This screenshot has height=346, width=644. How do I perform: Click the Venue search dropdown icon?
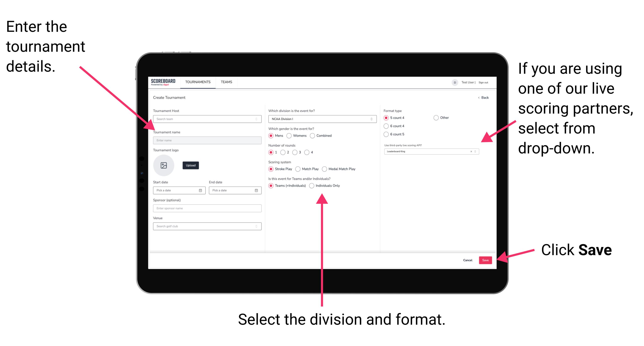pos(256,226)
